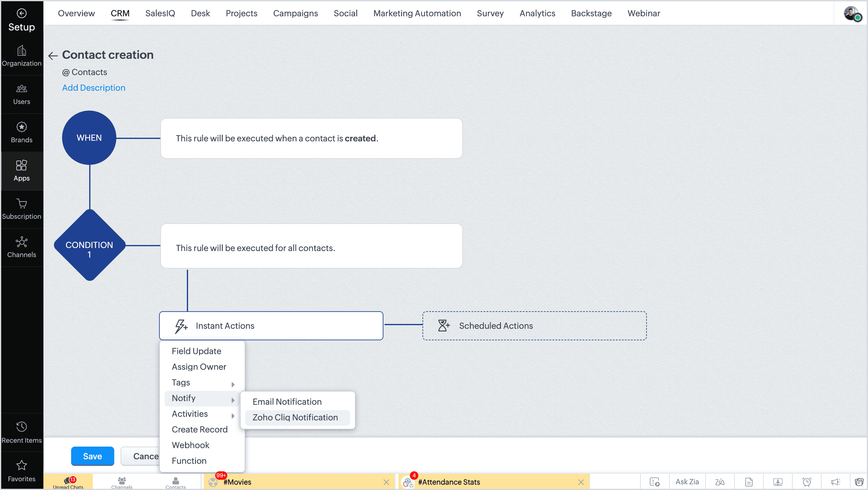Choose Zoho Cliq Notification option
The width and height of the screenshot is (868, 490).
tap(295, 417)
